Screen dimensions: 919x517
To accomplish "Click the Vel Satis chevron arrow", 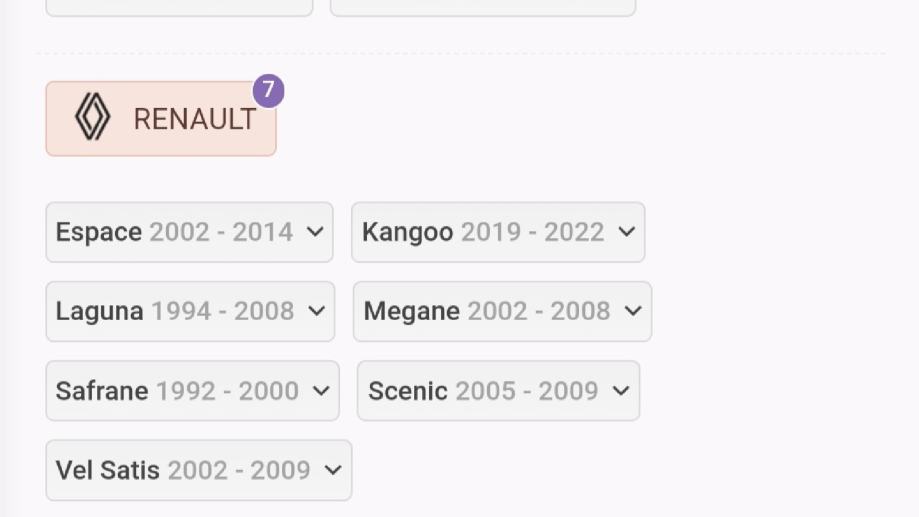I will (333, 470).
